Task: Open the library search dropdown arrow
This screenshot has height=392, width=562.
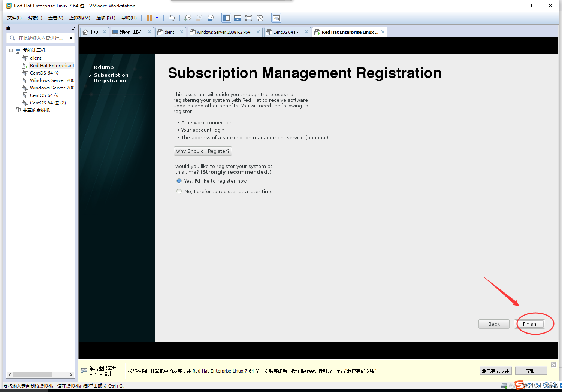Action: [71, 38]
